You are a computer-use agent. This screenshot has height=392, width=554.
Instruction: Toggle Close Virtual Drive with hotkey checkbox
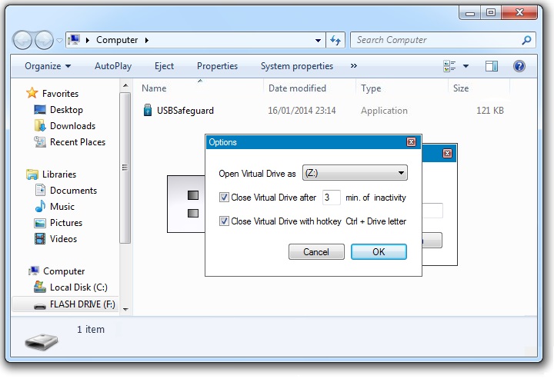[224, 221]
